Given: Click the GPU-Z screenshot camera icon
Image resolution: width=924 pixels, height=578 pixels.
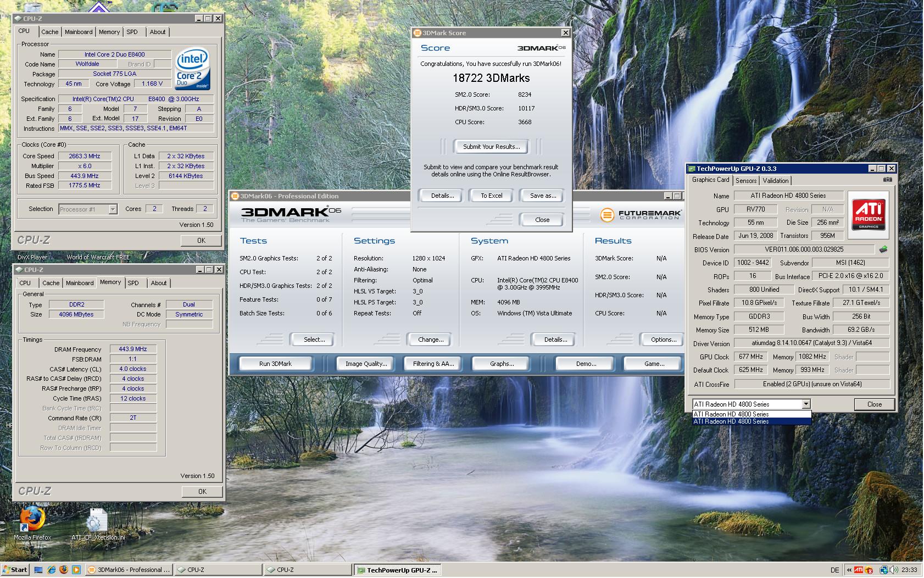Looking at the screenshot, I should click(887, 180).
